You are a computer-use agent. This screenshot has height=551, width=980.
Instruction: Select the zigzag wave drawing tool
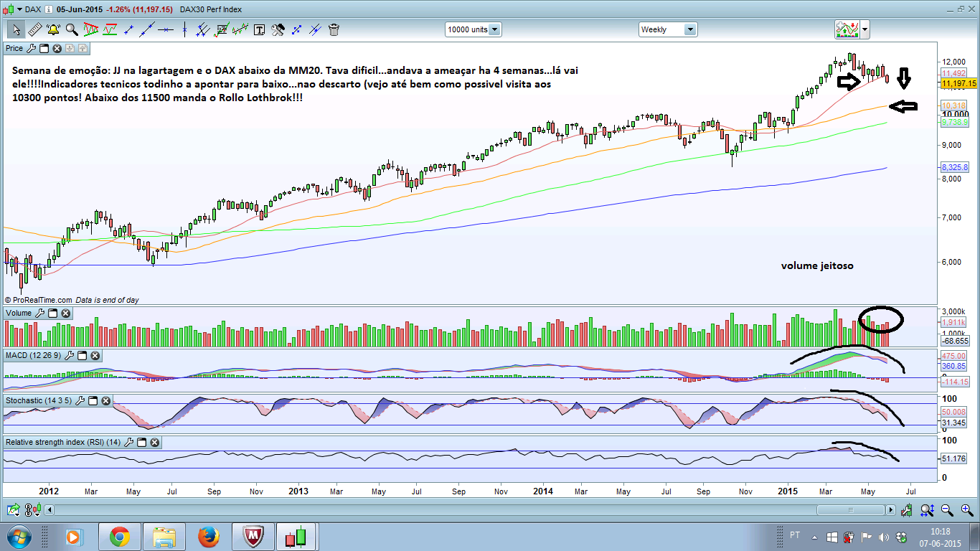pos(240,29)
